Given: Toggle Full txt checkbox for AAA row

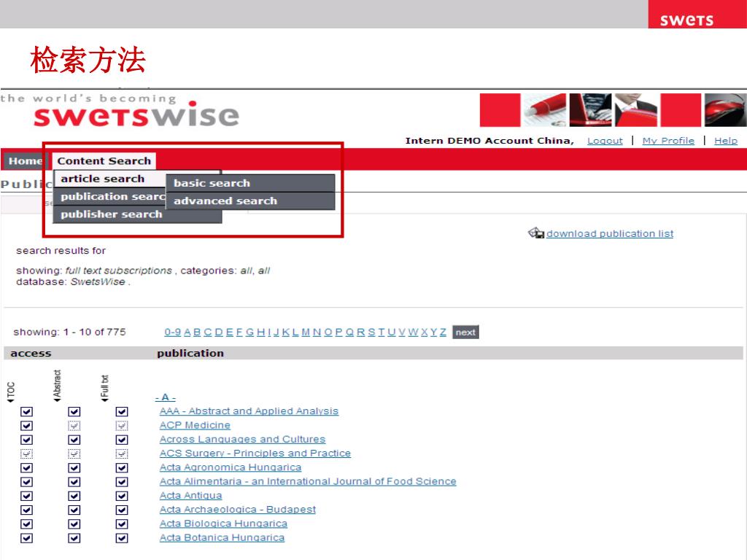Looking at the screenshot, I should coord(122,411).
